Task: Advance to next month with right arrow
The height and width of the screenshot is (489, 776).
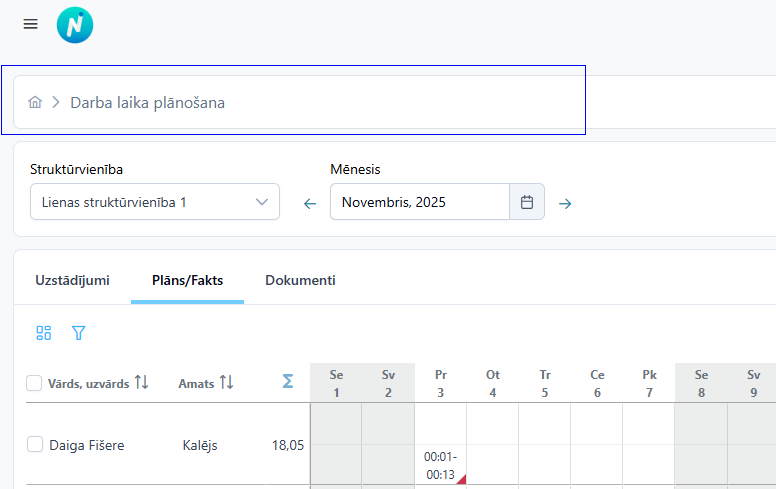Action: click(565, 203)
